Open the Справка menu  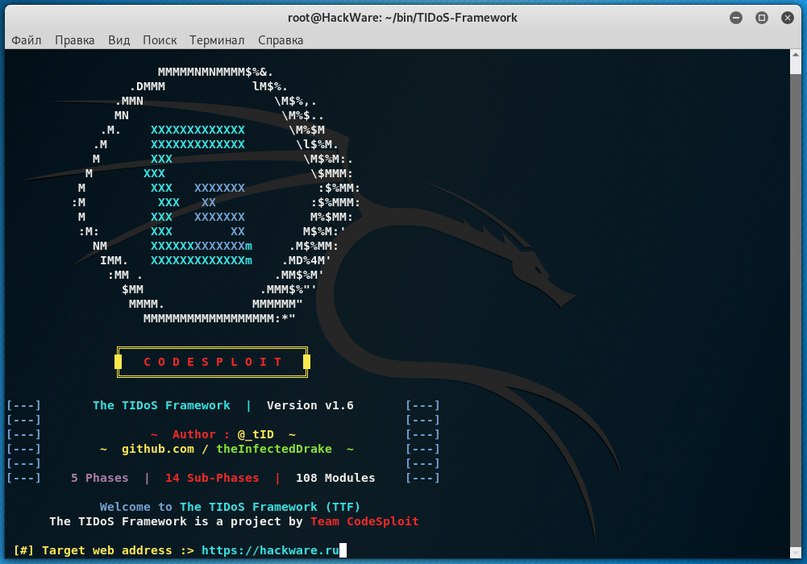[280, 40]
